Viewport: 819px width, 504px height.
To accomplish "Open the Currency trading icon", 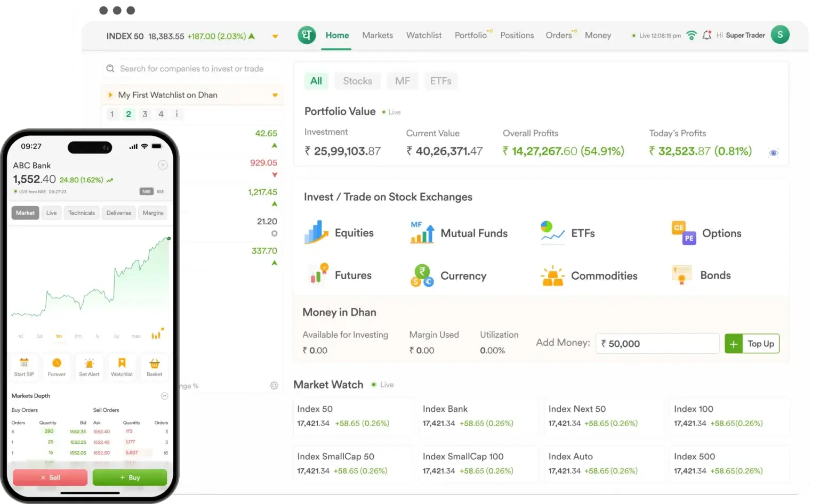I will point(422,275).
